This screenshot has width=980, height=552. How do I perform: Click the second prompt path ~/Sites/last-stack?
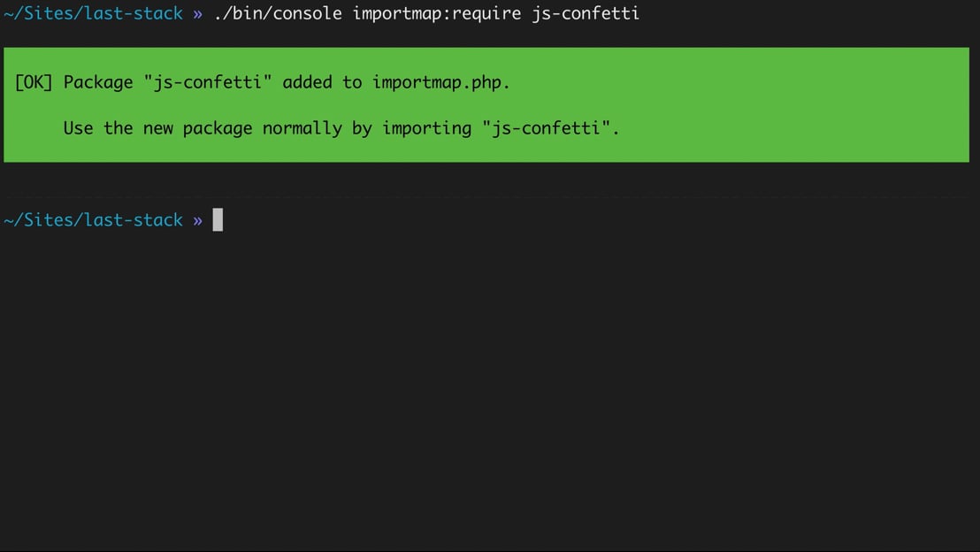pos(93,219)
